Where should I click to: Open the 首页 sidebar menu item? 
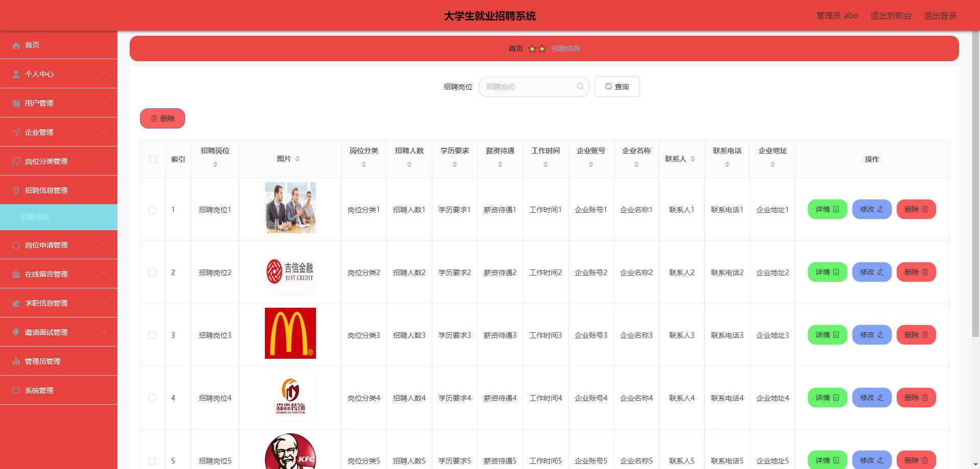pyautogui.click(x=59, y=45)
